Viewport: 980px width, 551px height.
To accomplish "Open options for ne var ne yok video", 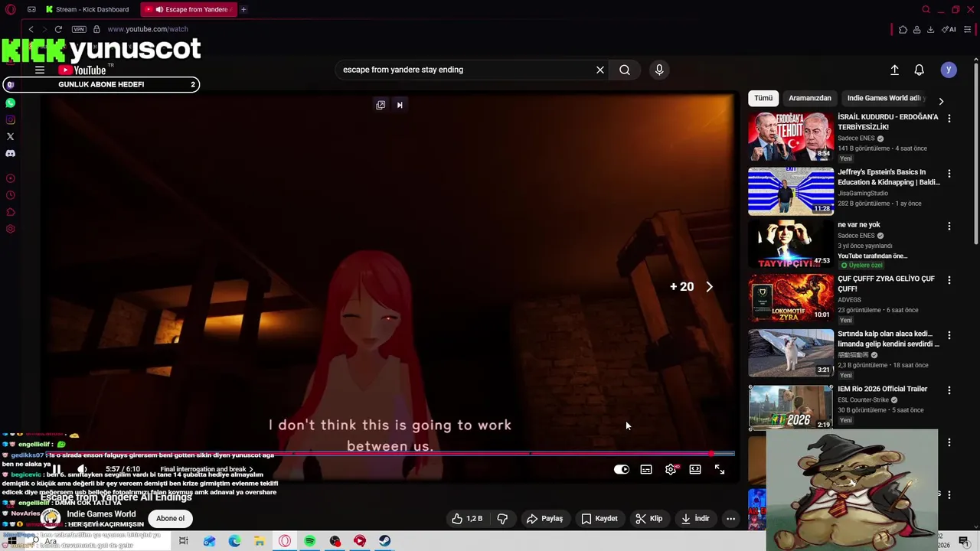I will (949, 227).
